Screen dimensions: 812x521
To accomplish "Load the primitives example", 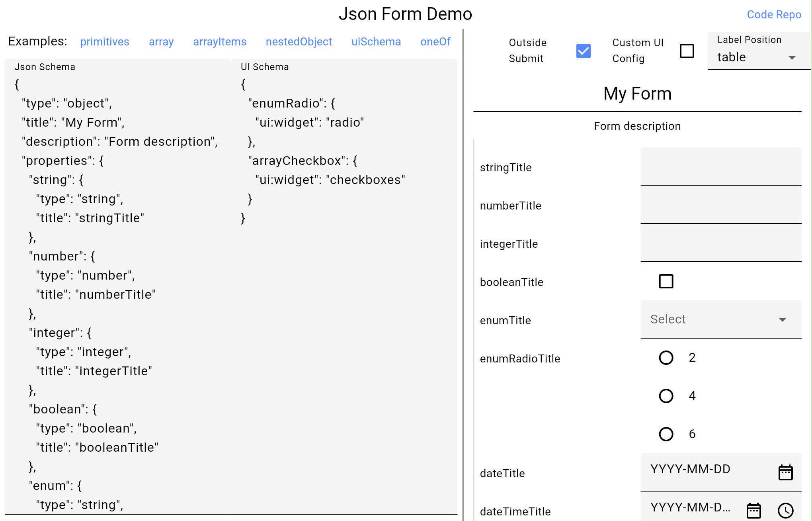I will click(105, 42).
